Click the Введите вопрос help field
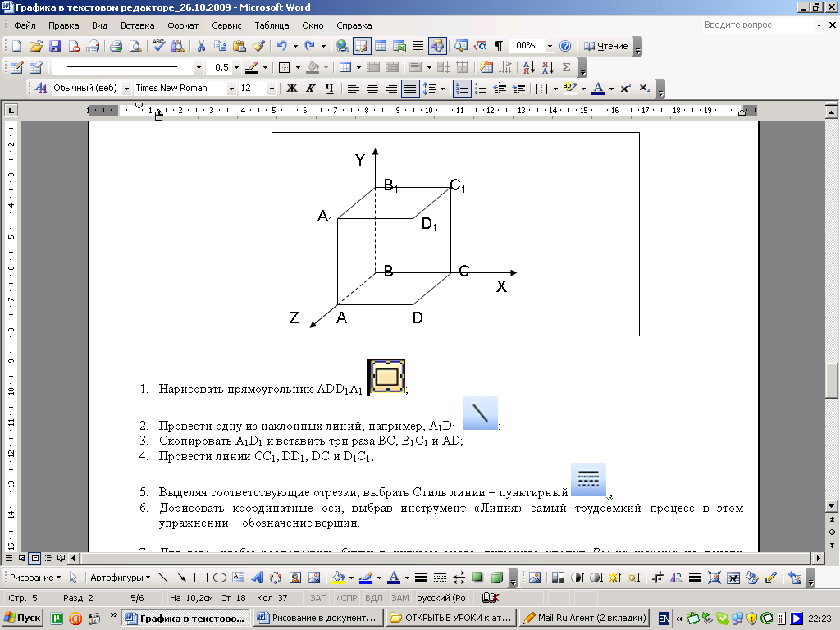 click(x=758, y=25)
